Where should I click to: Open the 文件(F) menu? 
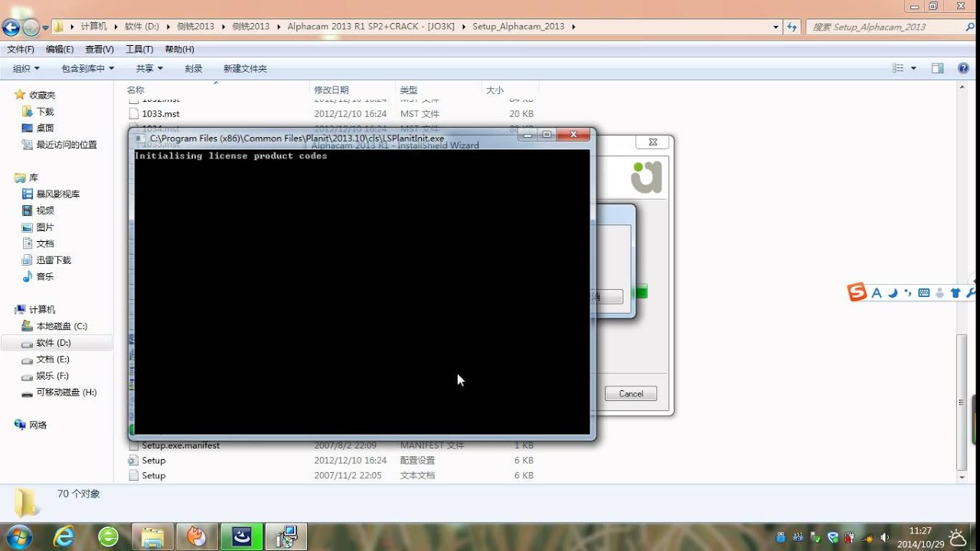pyautogui.click(x=21, y=49)
